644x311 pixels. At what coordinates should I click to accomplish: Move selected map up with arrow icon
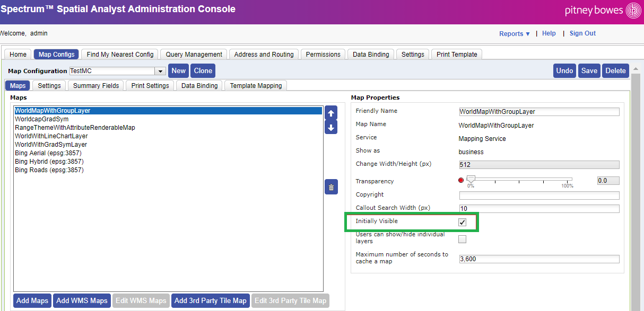coord(331,113)
